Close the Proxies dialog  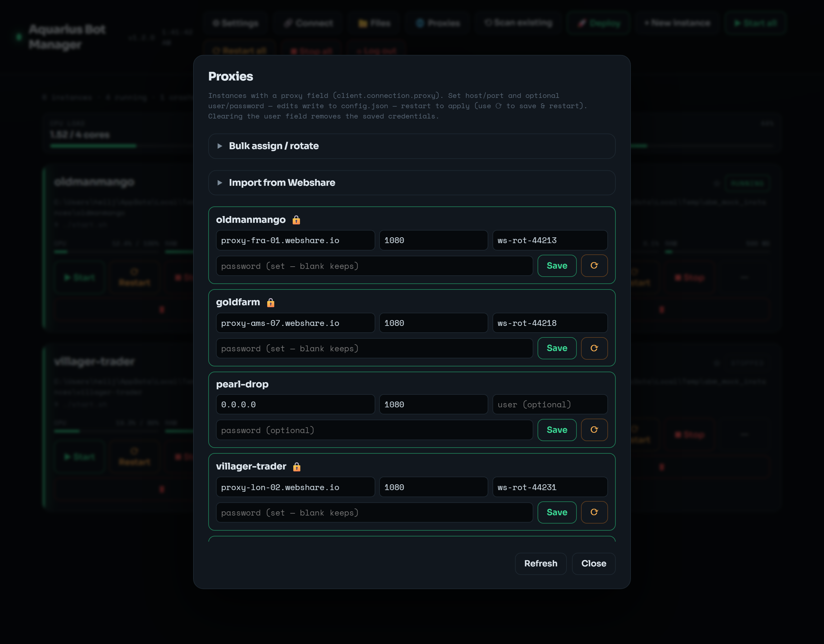tap(594, 563)
